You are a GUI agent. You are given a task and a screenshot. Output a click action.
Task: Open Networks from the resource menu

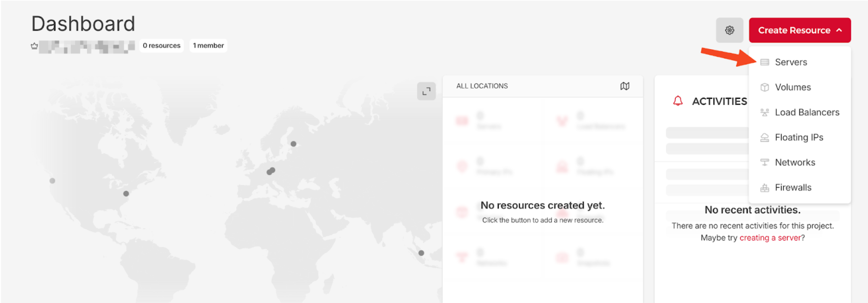point(795,162)
